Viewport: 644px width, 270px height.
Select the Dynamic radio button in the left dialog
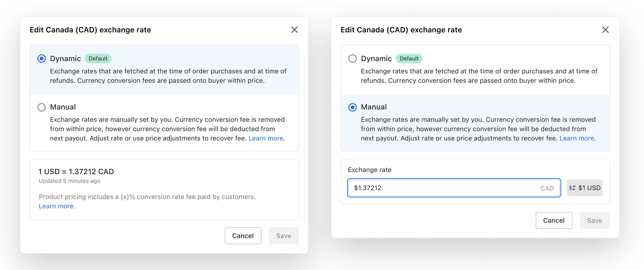pyautogui.click(x=42, y=58)
